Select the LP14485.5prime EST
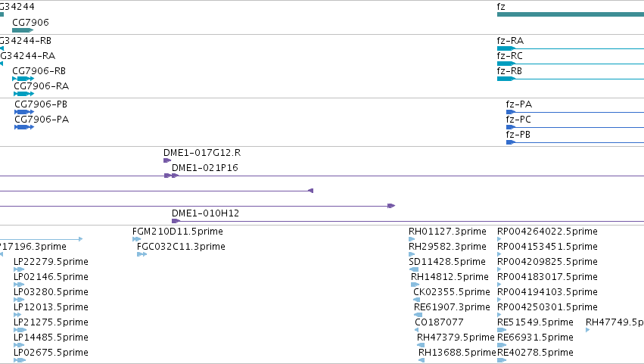 point(19,345)
